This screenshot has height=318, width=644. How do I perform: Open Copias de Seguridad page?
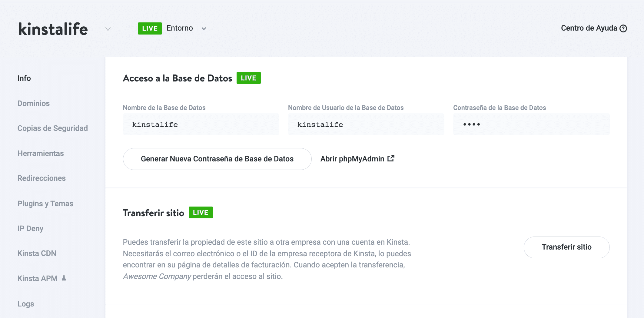52,128
